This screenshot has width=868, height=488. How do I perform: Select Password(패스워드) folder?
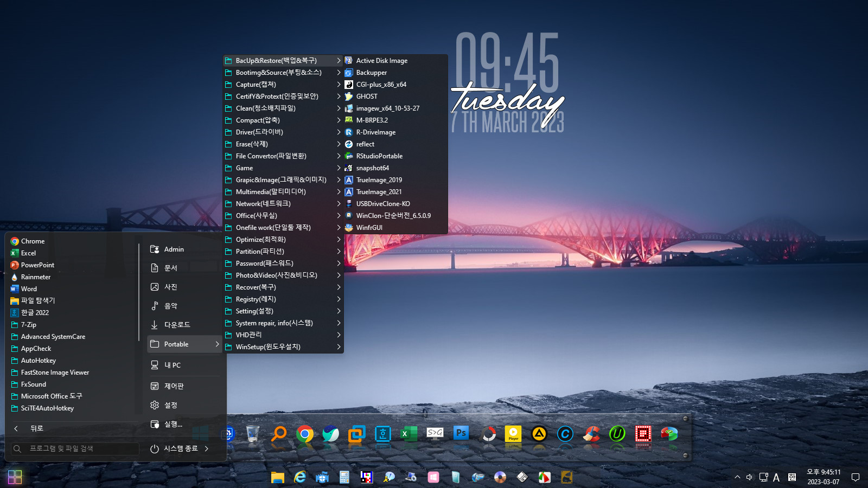pyautogui.click(x=283, y=264)
